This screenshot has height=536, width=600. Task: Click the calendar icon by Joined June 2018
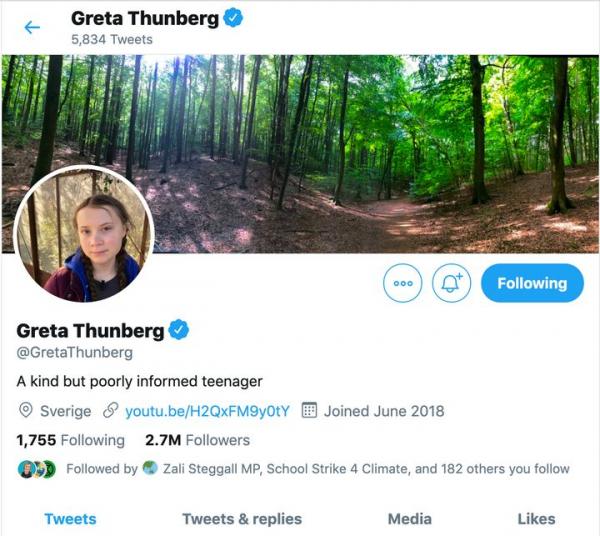click(309, 410)
